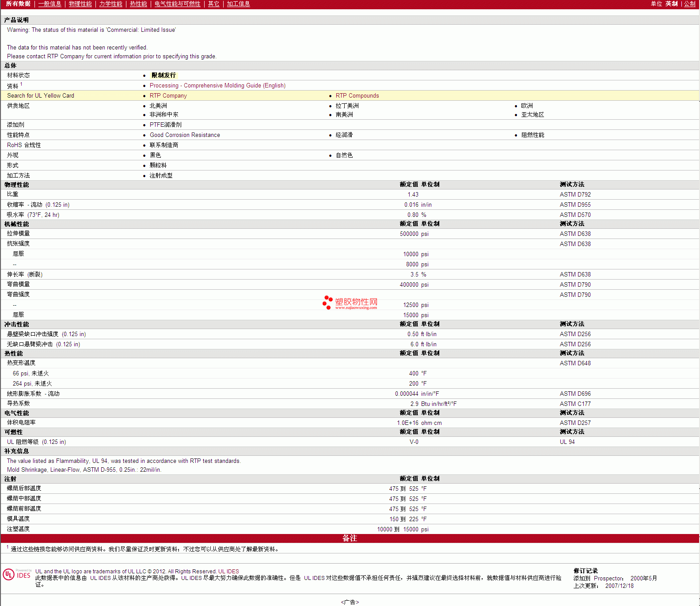The height and width of the screenshot is (606, 700).
Task: Click the 0.000044 expansion coefficient value
Action: (407, 394)
